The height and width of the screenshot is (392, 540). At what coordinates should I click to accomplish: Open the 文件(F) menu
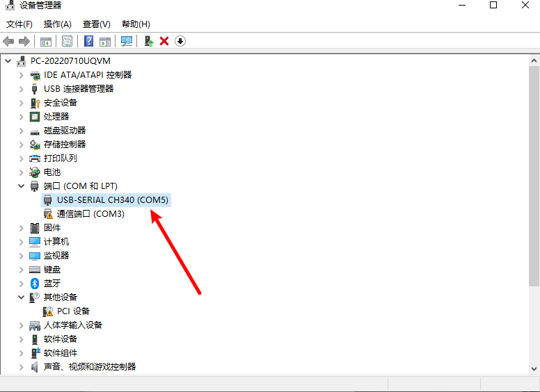19,24
